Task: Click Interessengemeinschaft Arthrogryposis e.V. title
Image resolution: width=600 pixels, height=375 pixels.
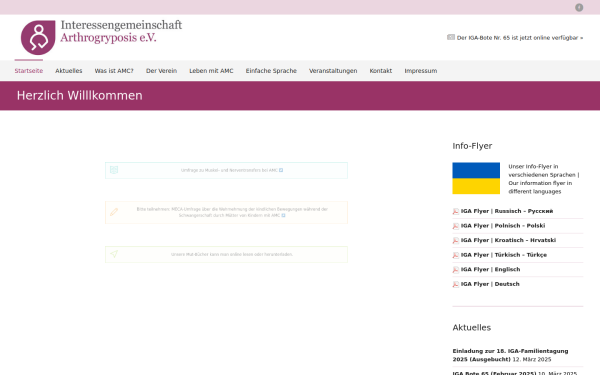Action: point(121,31)
